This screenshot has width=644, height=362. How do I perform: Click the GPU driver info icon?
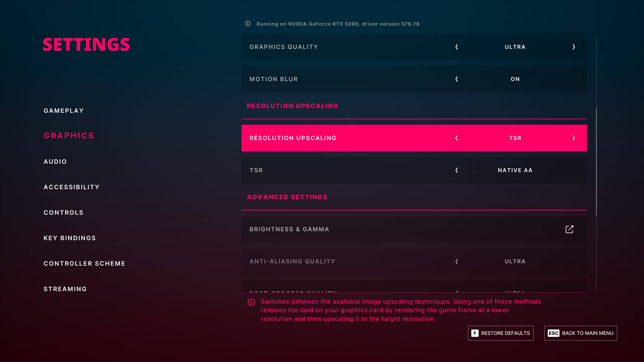click(x=248, y=23)
